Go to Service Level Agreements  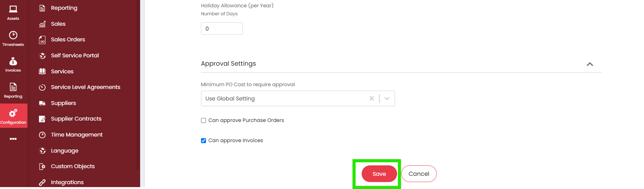tap(86, 87)
